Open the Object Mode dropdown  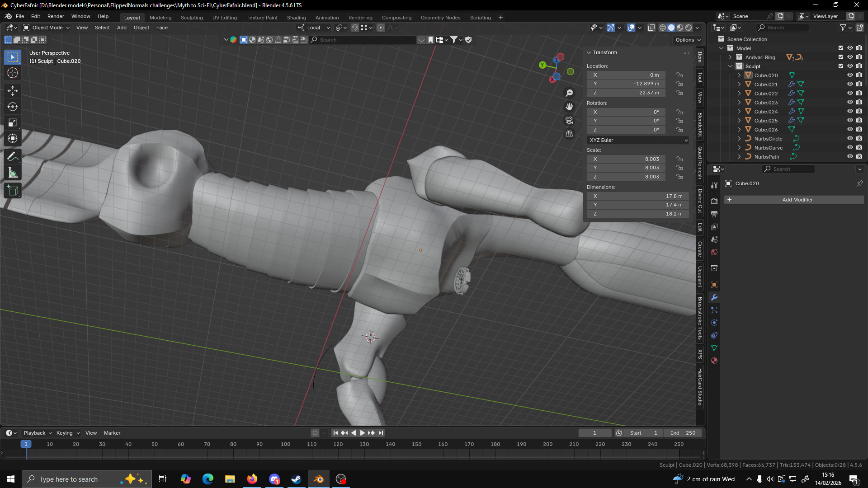[47, 28]
